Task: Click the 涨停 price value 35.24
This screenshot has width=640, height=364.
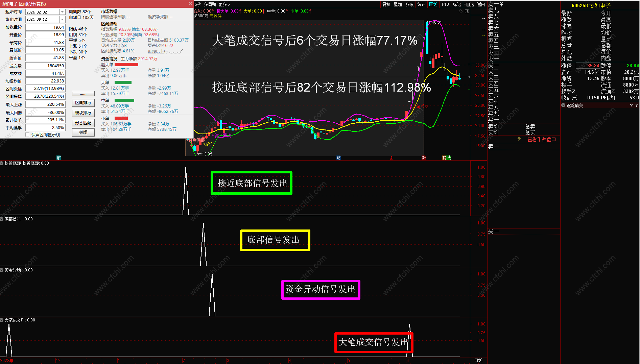Action: point(593,66)
